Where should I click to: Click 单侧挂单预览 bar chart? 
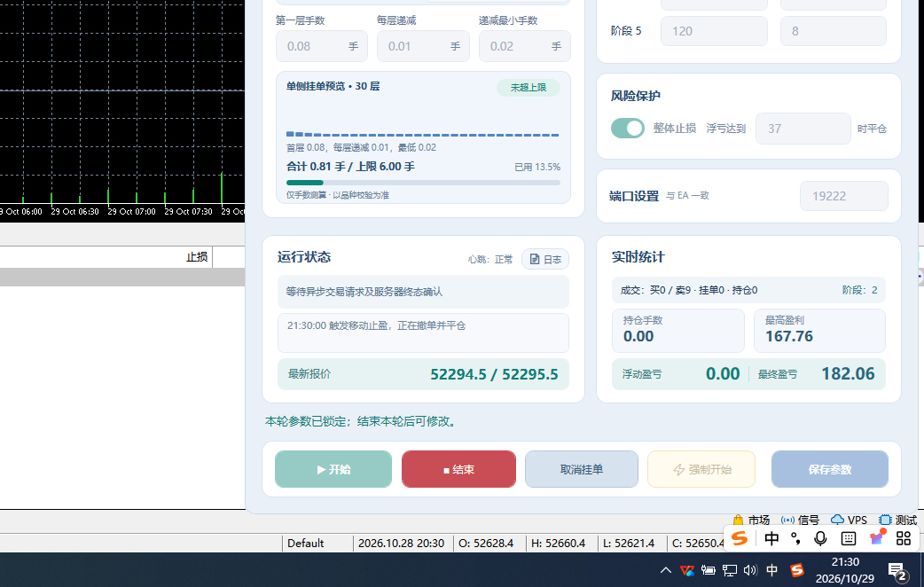[423, 134]
